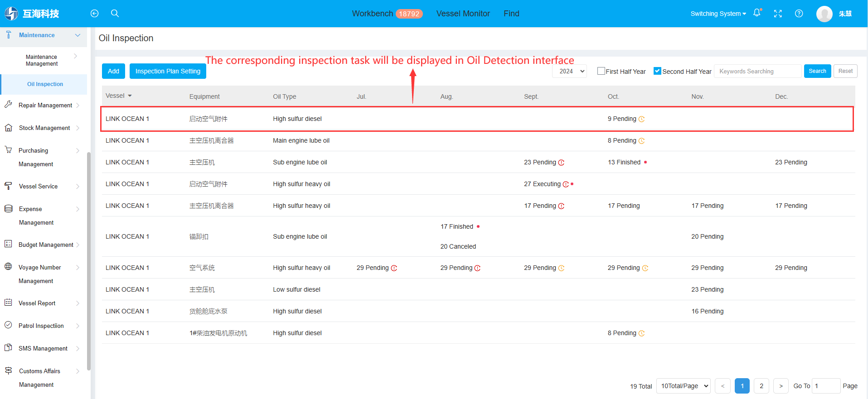Viewport: 868px width, 399px height.
Task: Click the 20 Canceled task entry
Action: click(458, 246)
